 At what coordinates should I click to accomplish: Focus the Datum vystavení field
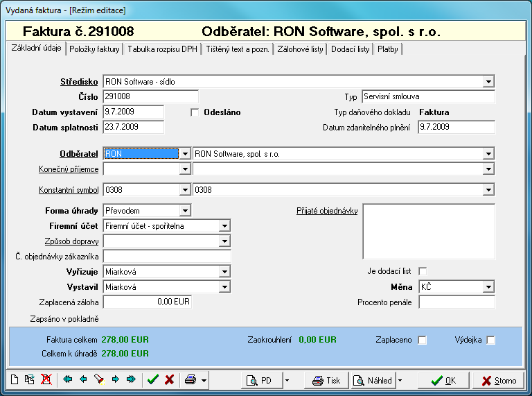[133, 112]
